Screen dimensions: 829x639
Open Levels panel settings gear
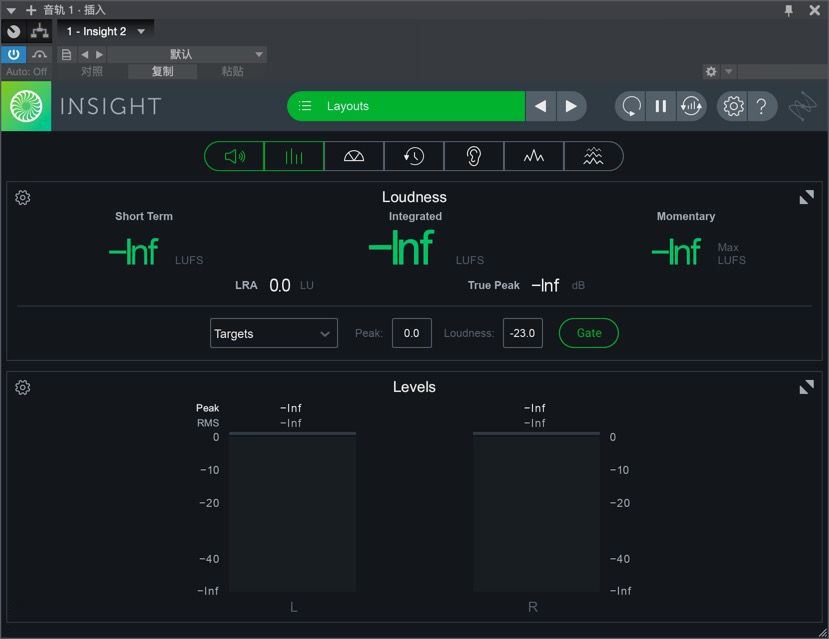[x=22, y=387]
